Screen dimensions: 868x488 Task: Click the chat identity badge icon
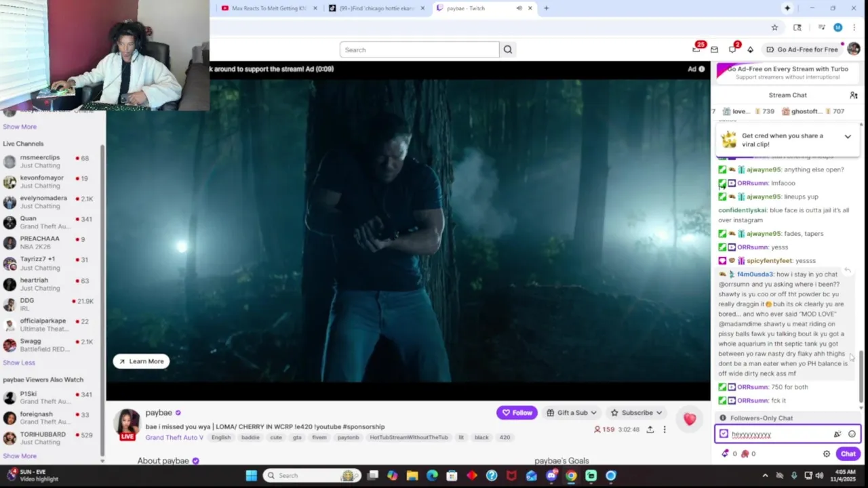coord(724,434)
